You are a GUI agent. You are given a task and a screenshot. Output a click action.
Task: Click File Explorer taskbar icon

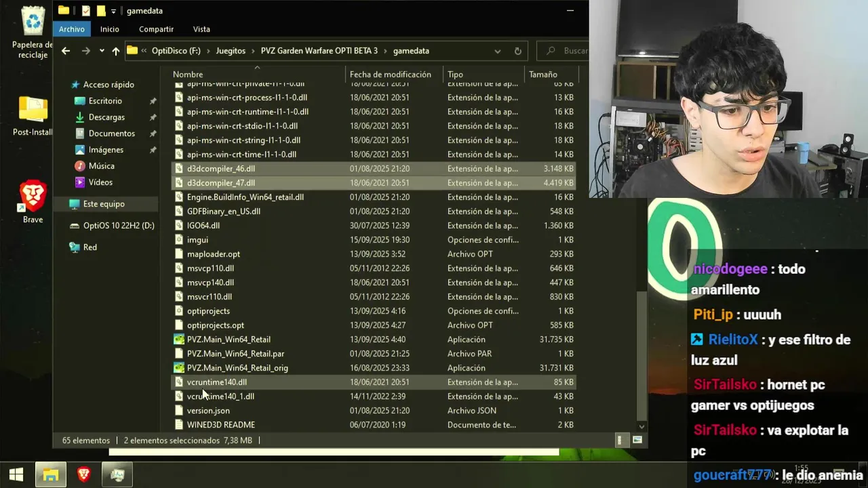50,474
